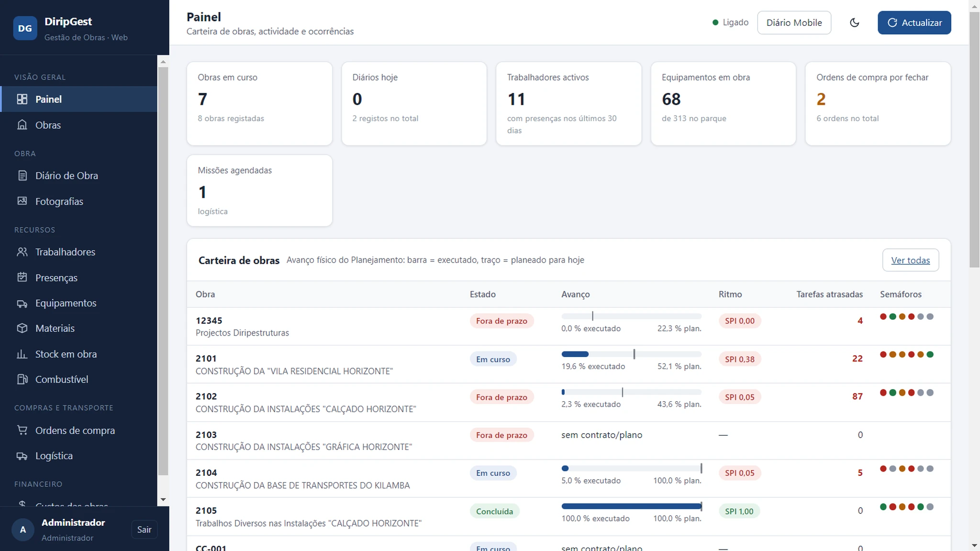This screenshot has width=980, height=551.
Task: Click the Diário de Obra document icon
Action: coord(22,176)
